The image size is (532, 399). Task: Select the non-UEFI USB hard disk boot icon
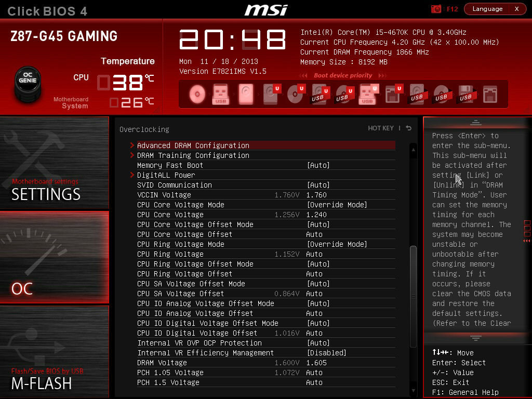pos(417,94)
